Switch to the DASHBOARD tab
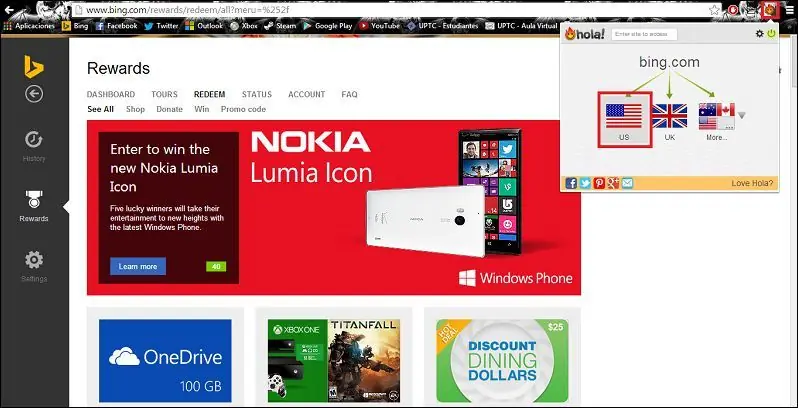 [x=111, y=94]
